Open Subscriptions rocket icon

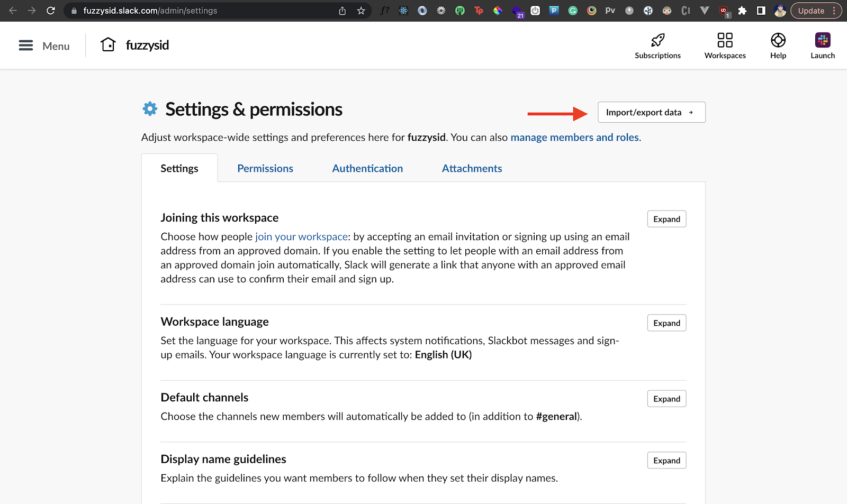pyautogui.click(x=658, y=40)
